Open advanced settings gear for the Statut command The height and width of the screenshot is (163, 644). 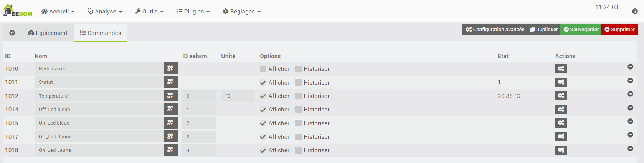tap(561, 82)
